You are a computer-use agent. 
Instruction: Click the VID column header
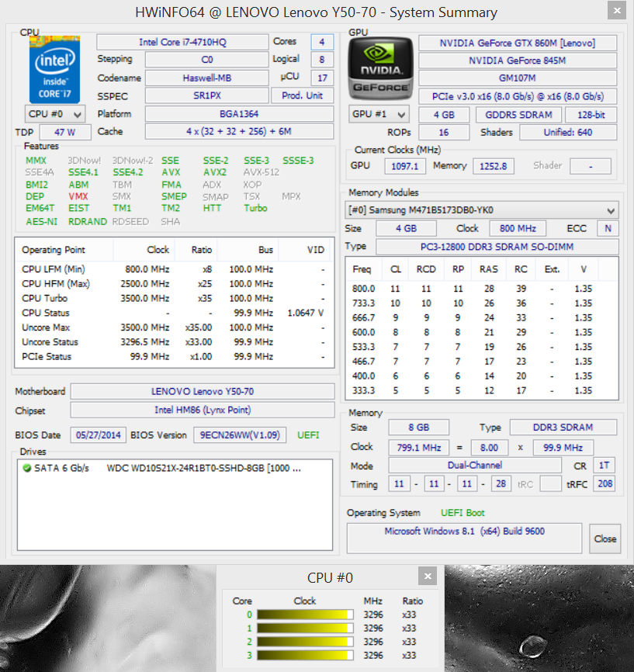point(304,250)
